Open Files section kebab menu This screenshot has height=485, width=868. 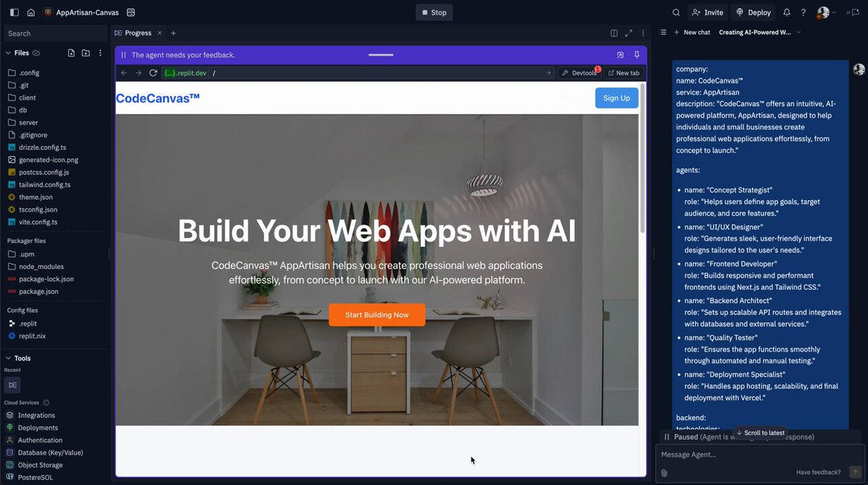point(100,53)
